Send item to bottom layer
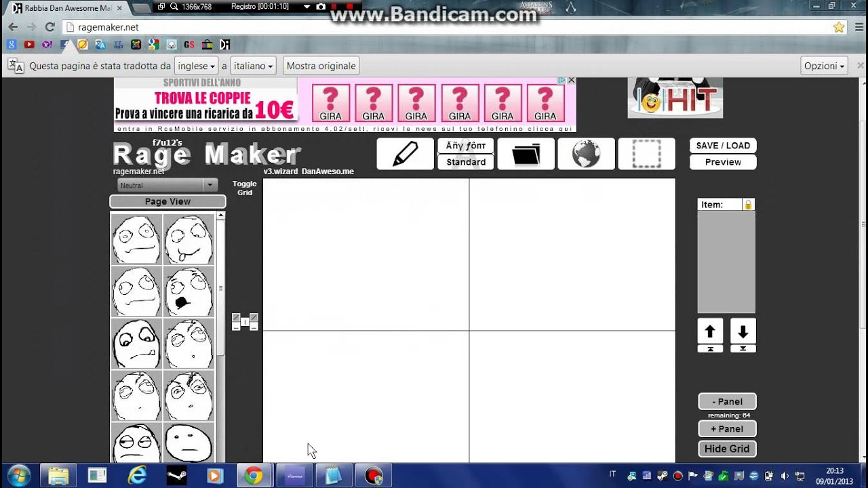Viewport: 868px width, 488px height. click(x=743, y=348)
